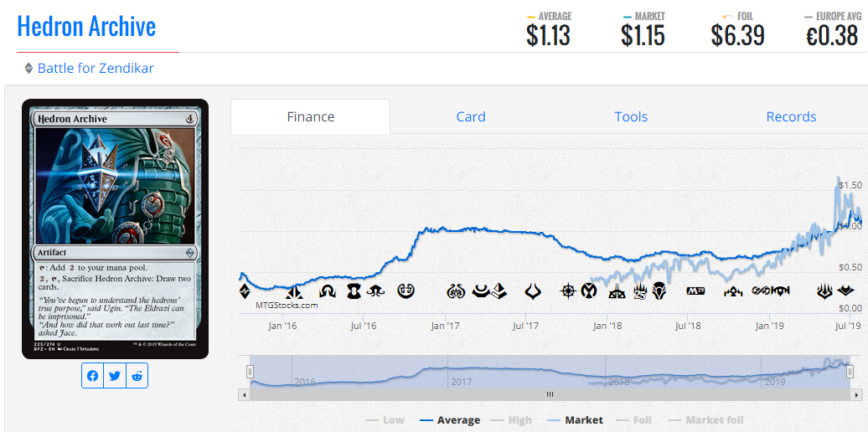
Task: Show the High price series
Action: (511, 419)
